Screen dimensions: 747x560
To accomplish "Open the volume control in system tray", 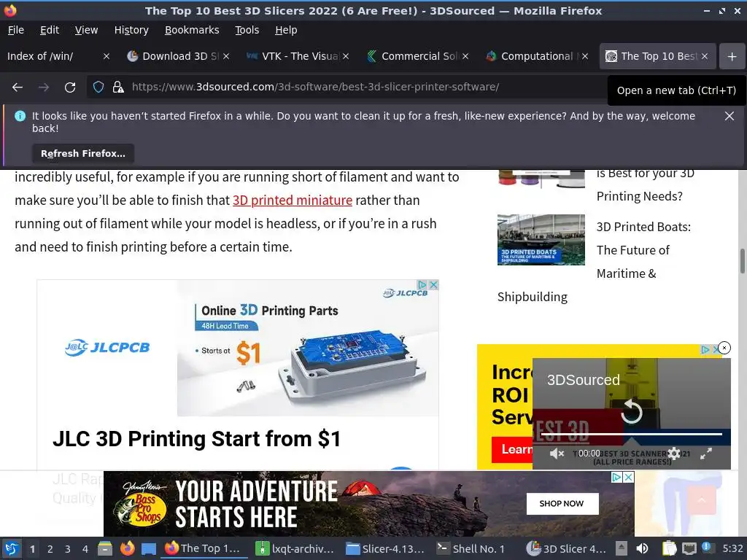I will 642,548.
